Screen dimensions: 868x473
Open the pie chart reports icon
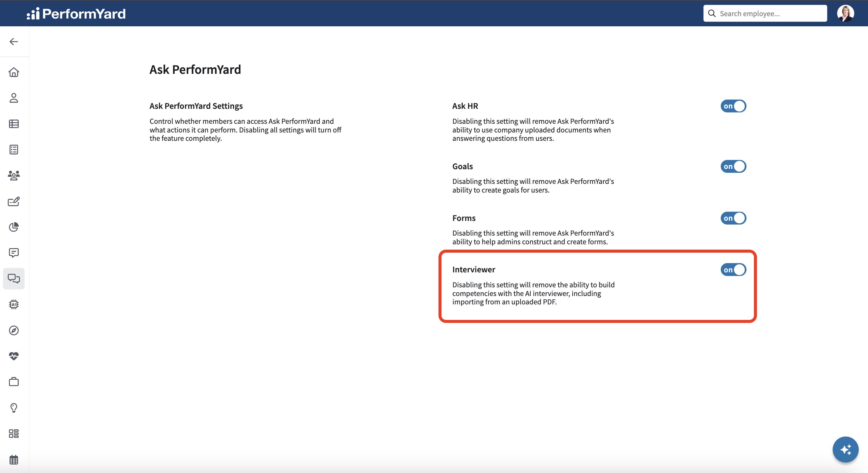(x=14, y=227)
